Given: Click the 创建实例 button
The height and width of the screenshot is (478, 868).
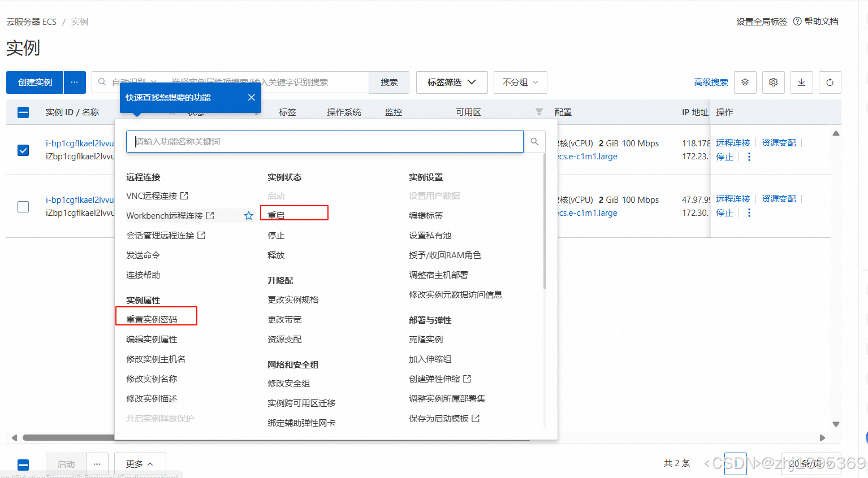Looking at the screenshot, I should (x=35, y=82).
